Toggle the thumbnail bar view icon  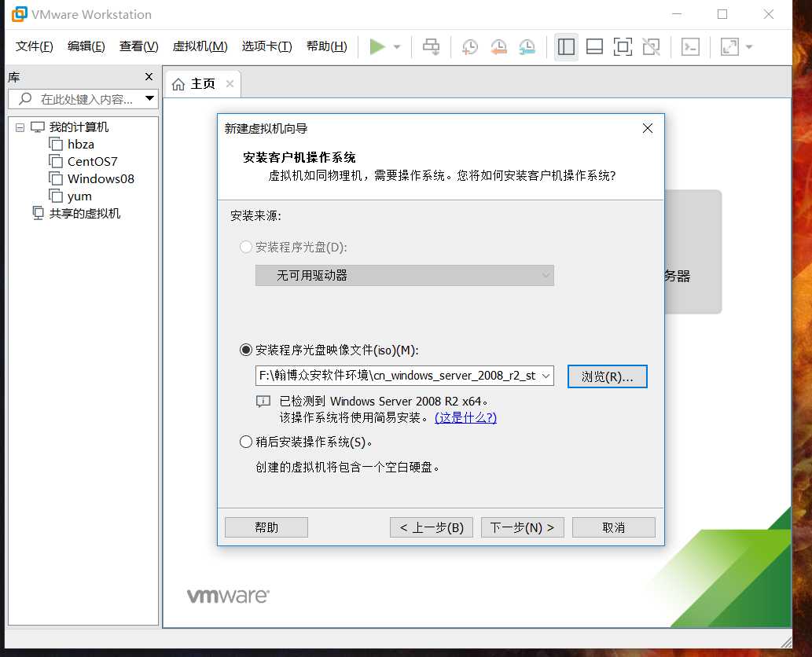[594, 46]
